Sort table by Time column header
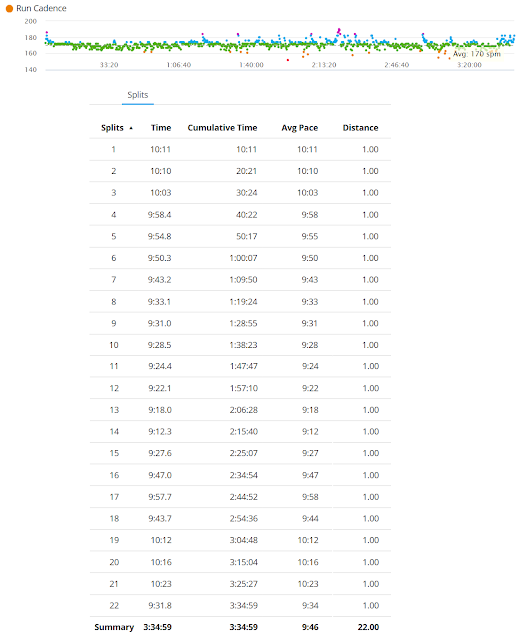The width and height of the screenshot is (527, 640). (x=161, y=128)
